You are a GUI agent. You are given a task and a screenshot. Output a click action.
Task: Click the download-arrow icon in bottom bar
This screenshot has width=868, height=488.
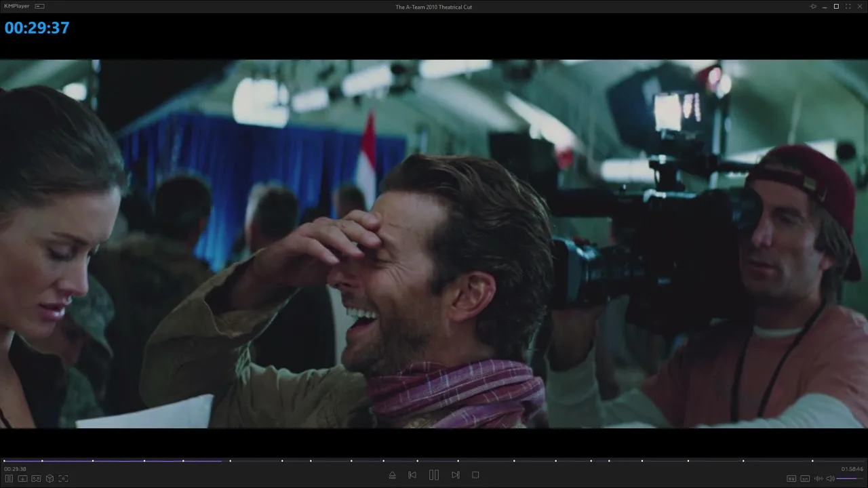[x=22, y=479]
